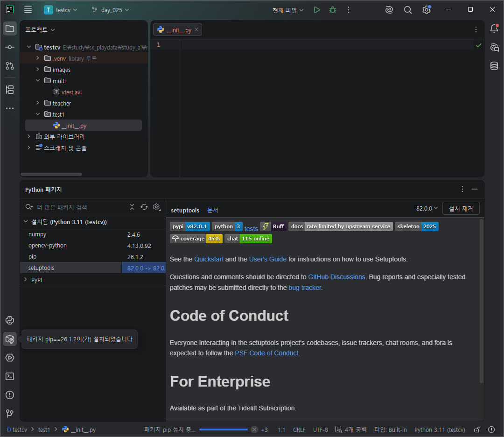Image resolution: width=504 pixels, height=437 pixels.
Task: Open the run configuration dropdown
Action: [288, 10]
